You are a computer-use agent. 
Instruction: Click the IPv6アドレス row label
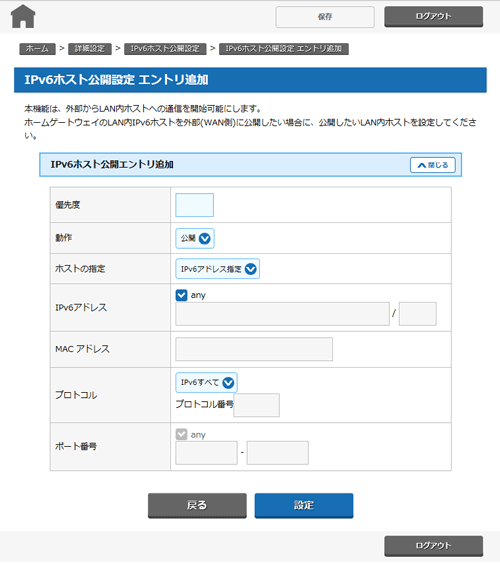[81, 307]
